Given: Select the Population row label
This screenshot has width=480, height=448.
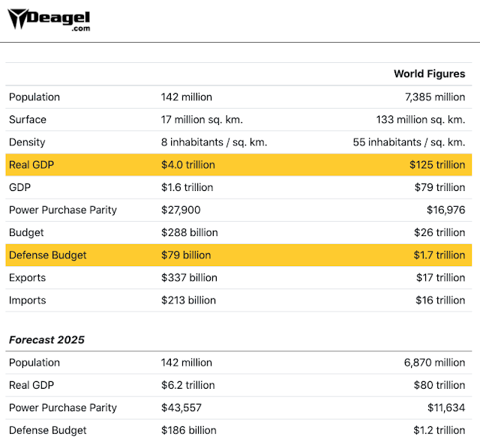Looking at the screenshot, I should [x=34, y=97].
